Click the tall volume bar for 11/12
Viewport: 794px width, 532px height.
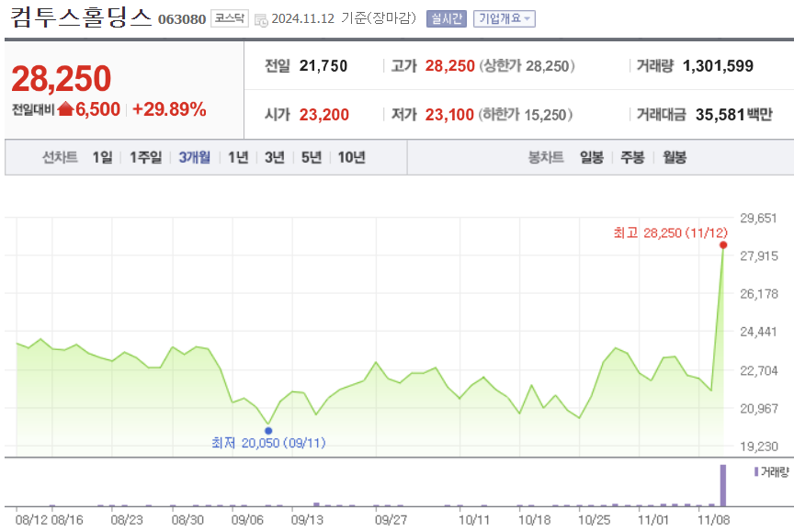723,485
